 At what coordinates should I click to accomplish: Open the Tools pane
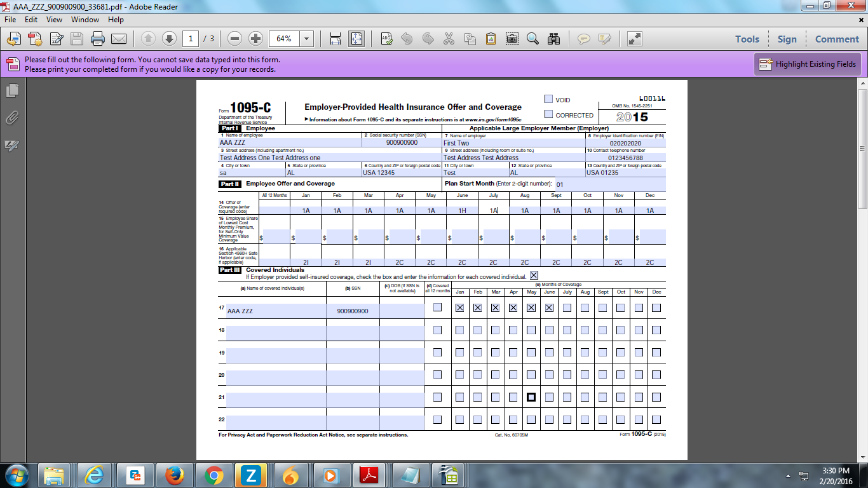[747, 39]
